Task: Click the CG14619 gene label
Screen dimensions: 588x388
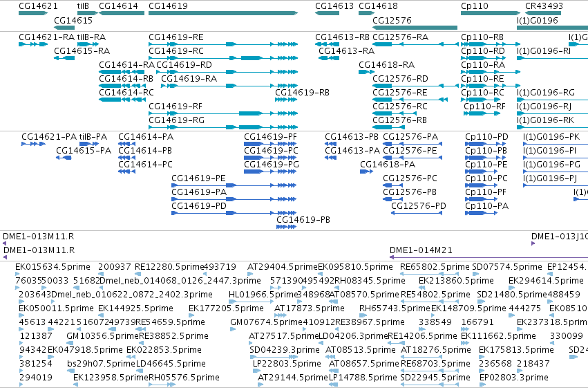Action: pyautogui.click(x=168, y=6)
